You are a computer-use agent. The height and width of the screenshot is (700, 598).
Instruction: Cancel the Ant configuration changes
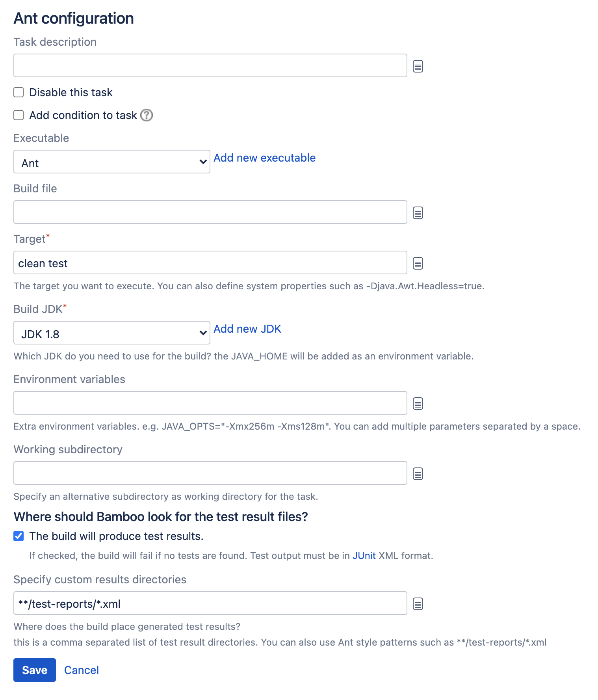(x=81, y=670)
